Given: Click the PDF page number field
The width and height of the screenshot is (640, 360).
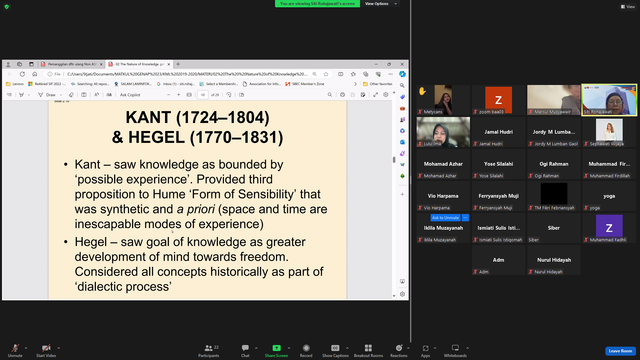Looking at the screenshot, I should coord(203,95).
